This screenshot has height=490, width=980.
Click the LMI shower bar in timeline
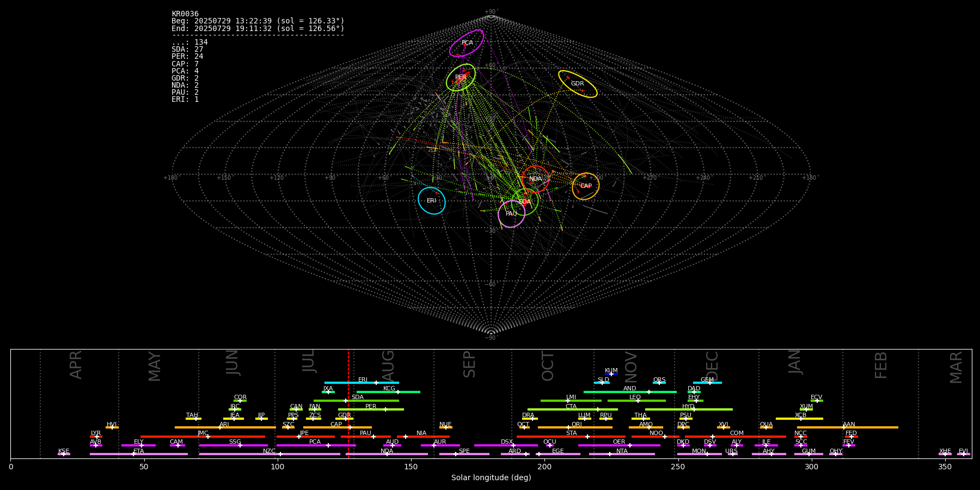pos(571,401)
